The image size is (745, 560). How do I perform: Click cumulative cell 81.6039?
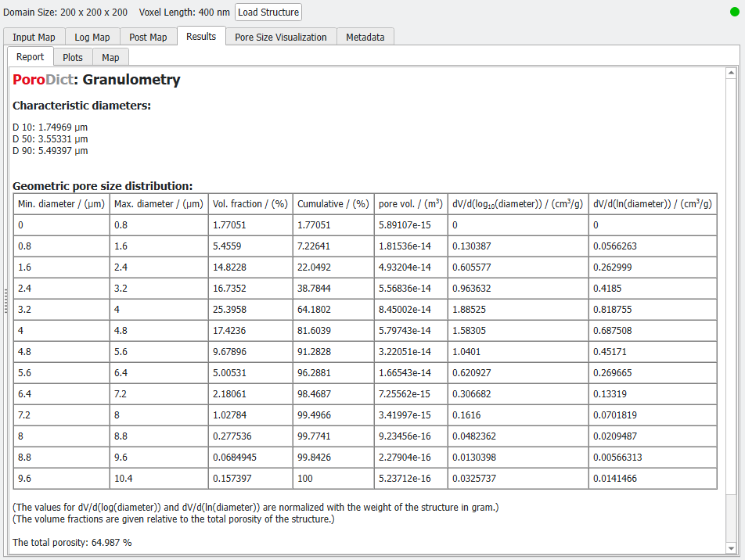point(333,331)
